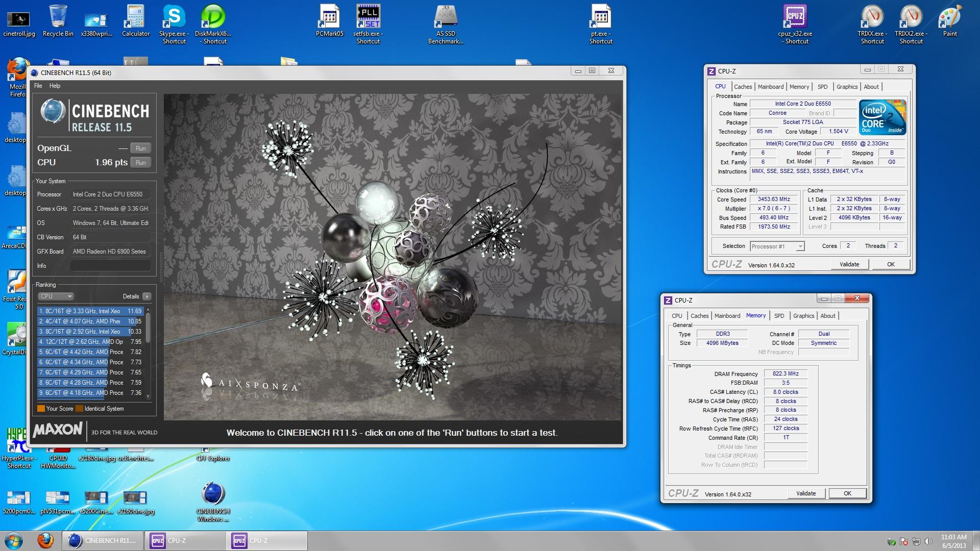Image resolution: width=980 pixels, height=551 pixels.
Task: Open About tab in lower CPU-Z window
Action: (x=828, y=316)
